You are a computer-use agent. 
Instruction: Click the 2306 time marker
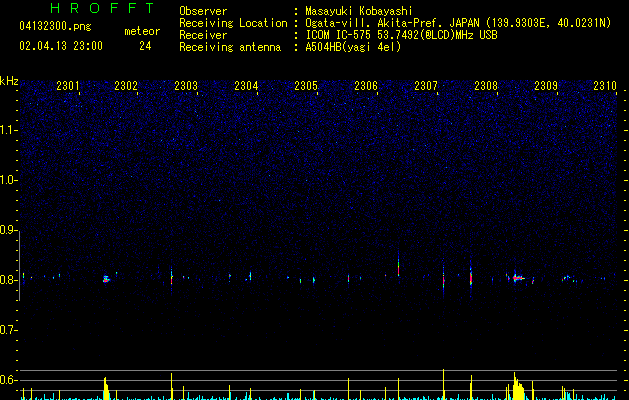pyautogui.click(x=366, y=85)
